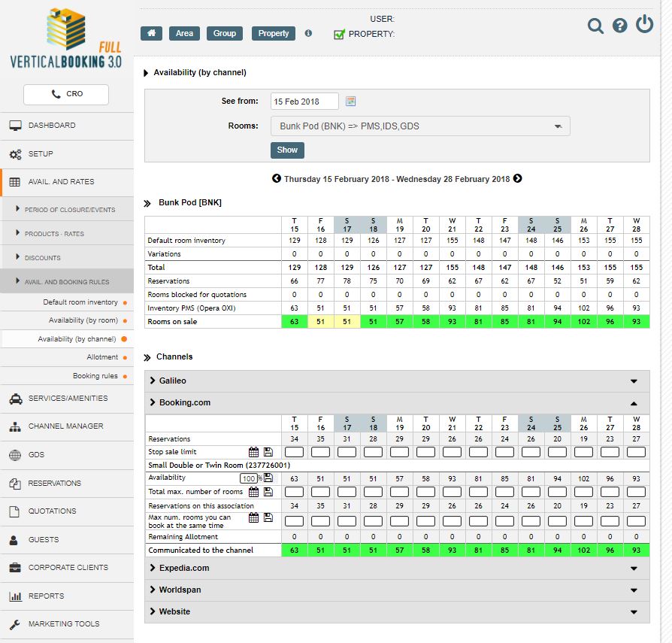Open Quotations in sidebar
672x643 pixels.
[x=67, y=511]
